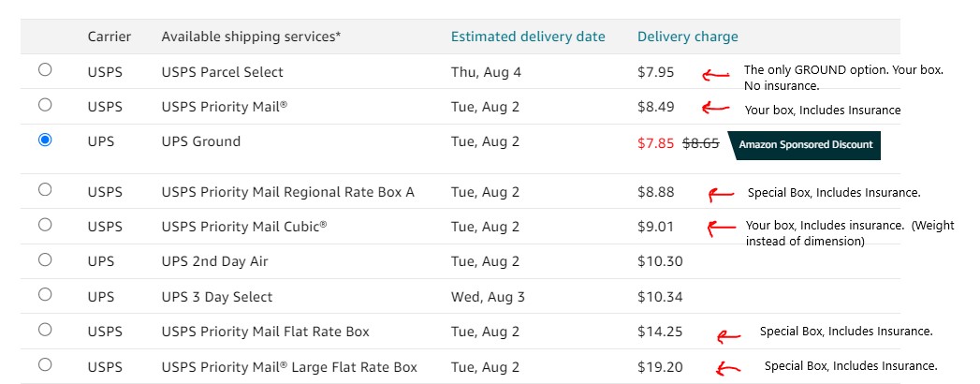Click the Carrier column header
The height and width of the screenshot is (384, 980).
click(x=110, y=37)
